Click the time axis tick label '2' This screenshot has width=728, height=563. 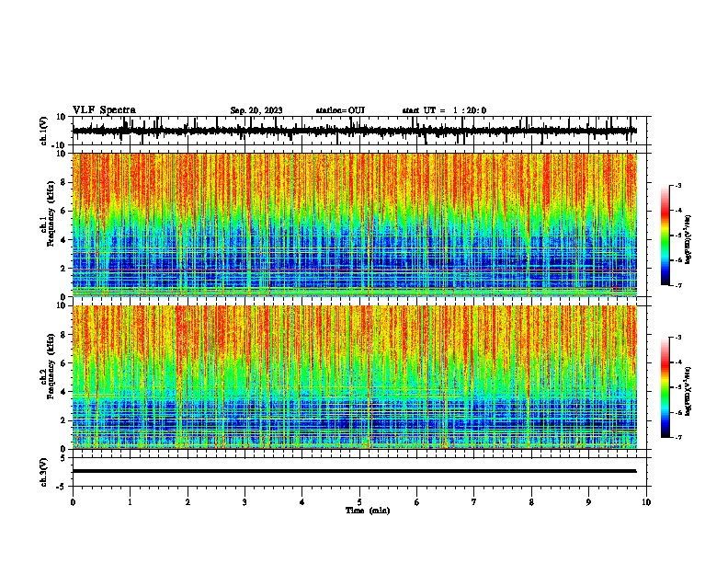pos(188,502)
